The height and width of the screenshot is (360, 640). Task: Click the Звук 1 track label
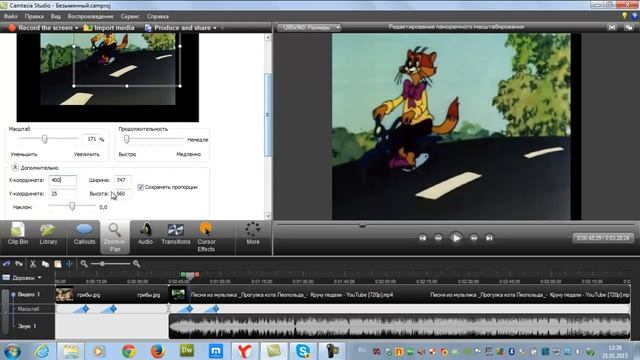[x=27, y=326]
